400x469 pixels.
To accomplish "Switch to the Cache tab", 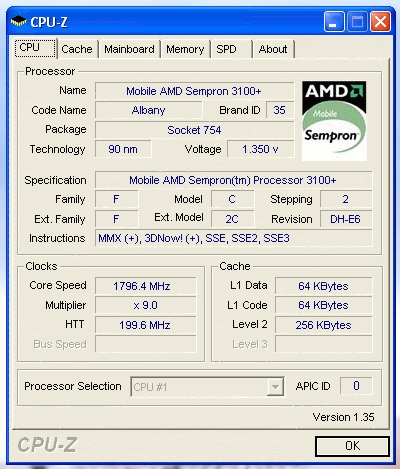I will click(x=77, y=49).
